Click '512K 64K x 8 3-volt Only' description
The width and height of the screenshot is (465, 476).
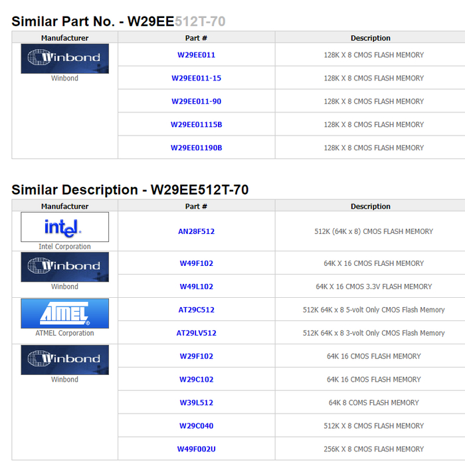pyautogui.click(x=374, y=333)
